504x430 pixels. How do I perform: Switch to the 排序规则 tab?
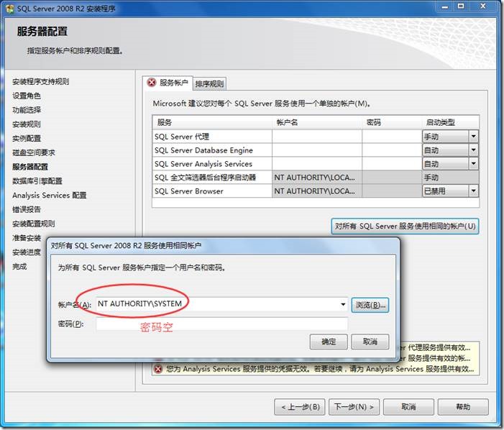(x=209, y=84)
